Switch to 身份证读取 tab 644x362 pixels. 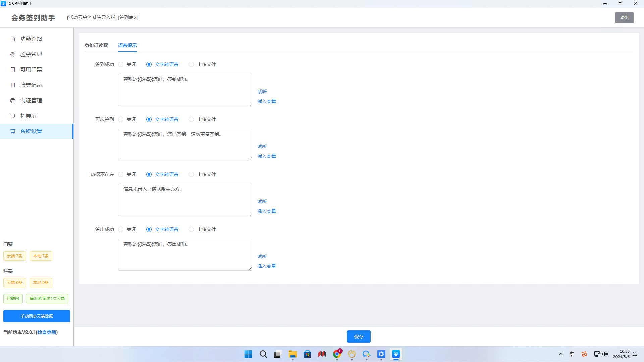(96, 45)
